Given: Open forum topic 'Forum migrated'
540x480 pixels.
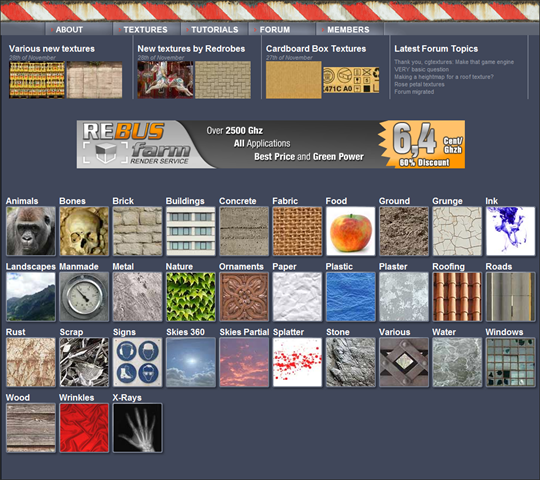Looking at the screenshot, I should pos(414,92).
